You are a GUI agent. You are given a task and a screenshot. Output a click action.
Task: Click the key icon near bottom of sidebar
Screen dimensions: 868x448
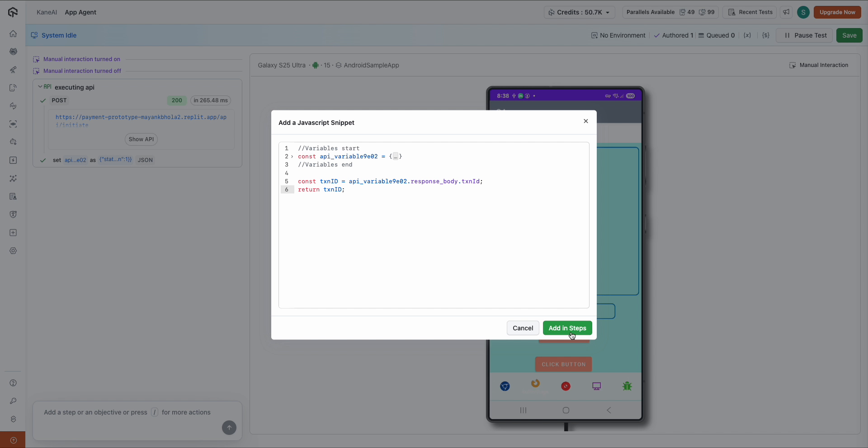13,401
